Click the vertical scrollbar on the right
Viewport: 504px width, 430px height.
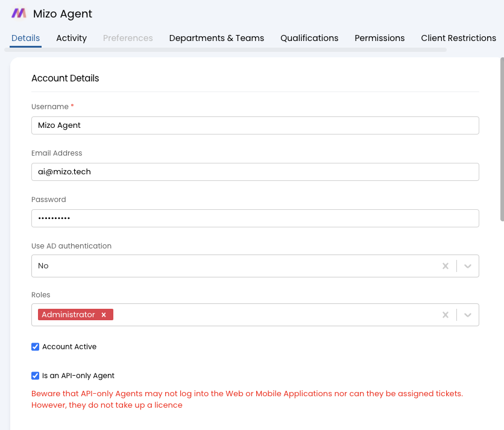pos(502,139)
